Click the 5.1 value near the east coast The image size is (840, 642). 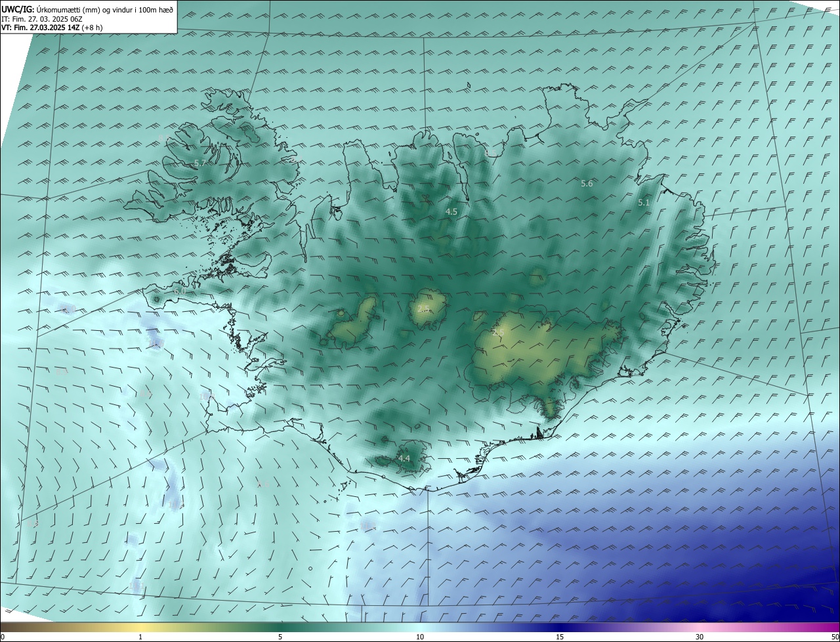click(x=644, y=203)
